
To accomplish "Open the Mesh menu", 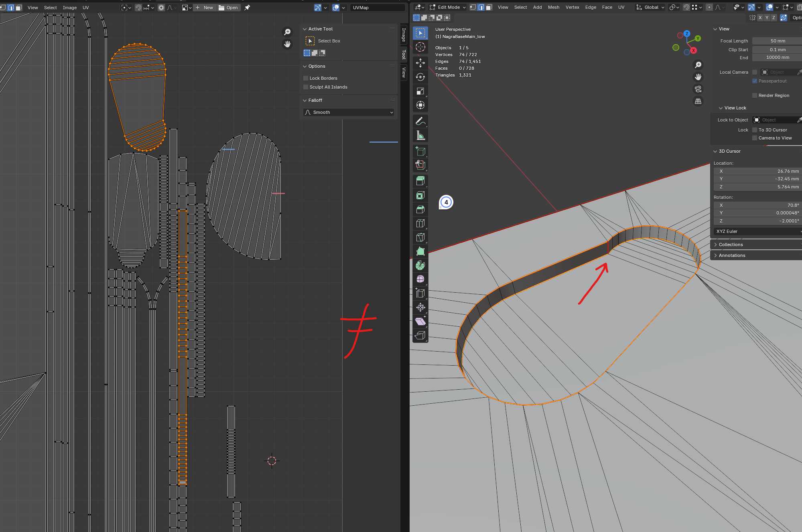I will pyautogui.click(x=553, y=7).
